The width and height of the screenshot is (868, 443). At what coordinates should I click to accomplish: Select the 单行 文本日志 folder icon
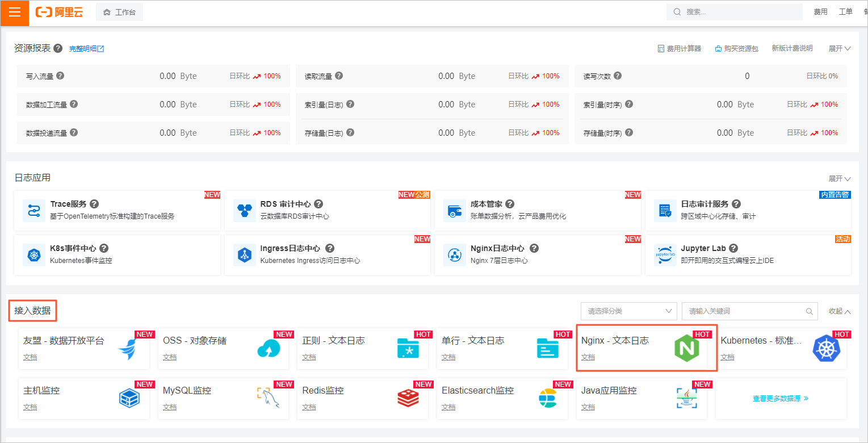[548, 348]
